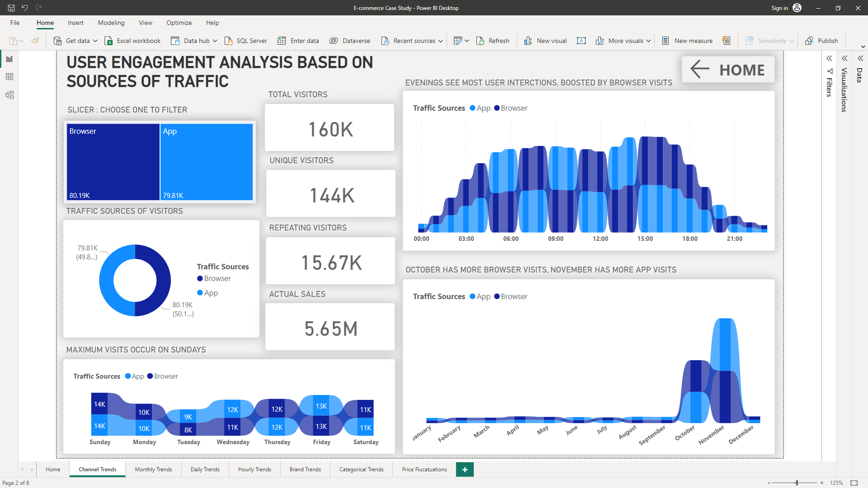Screen dimensions: 868x488
Task: Open the Dataverse connector
Action: coord(350,41)
